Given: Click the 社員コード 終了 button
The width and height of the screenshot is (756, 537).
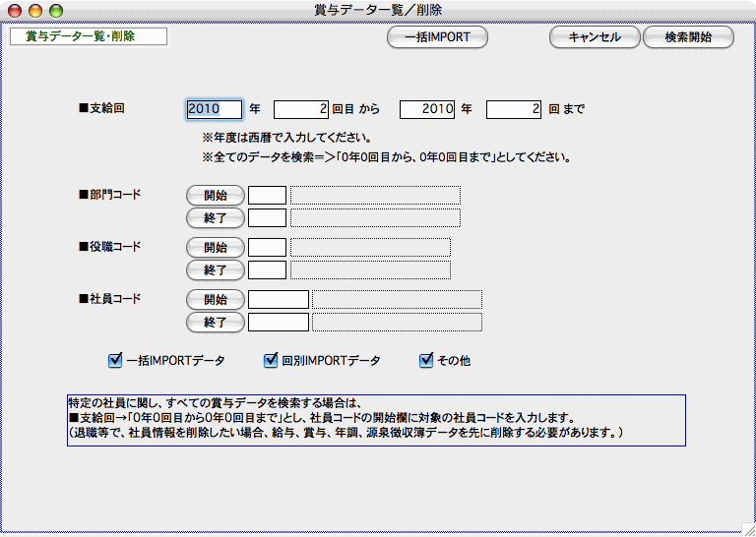Looking at the screenshot, I should point(215,322).
